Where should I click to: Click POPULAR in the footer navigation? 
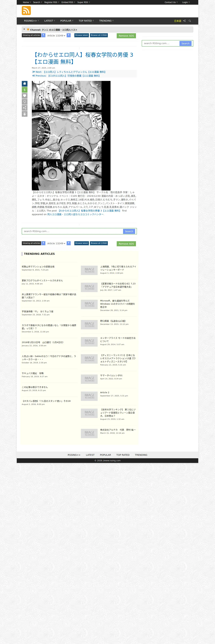pos(105,455)
